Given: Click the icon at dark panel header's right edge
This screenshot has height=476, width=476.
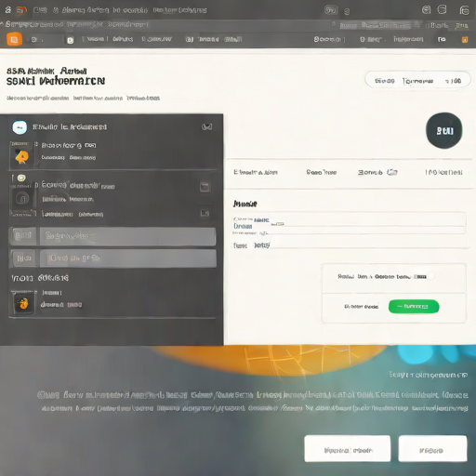Looking at the screenshot, I should pyautogui.click(x=207, y=126).
